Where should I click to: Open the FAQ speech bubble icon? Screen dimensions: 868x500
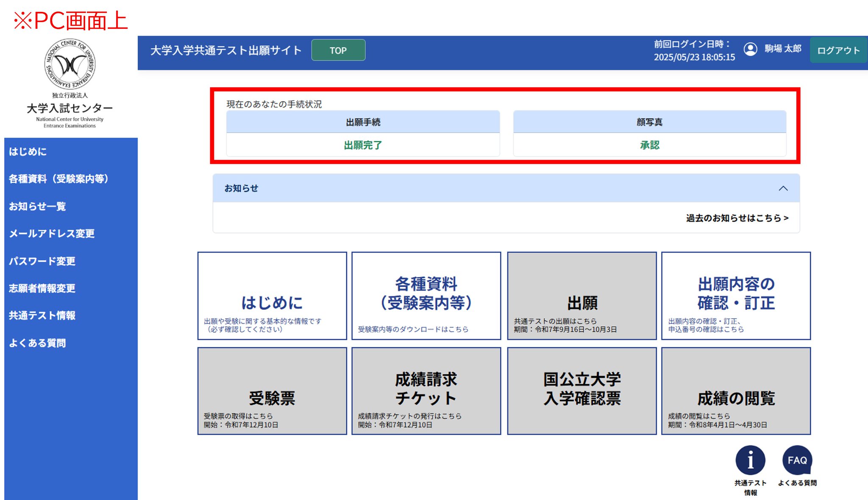(x=797, y=460)
